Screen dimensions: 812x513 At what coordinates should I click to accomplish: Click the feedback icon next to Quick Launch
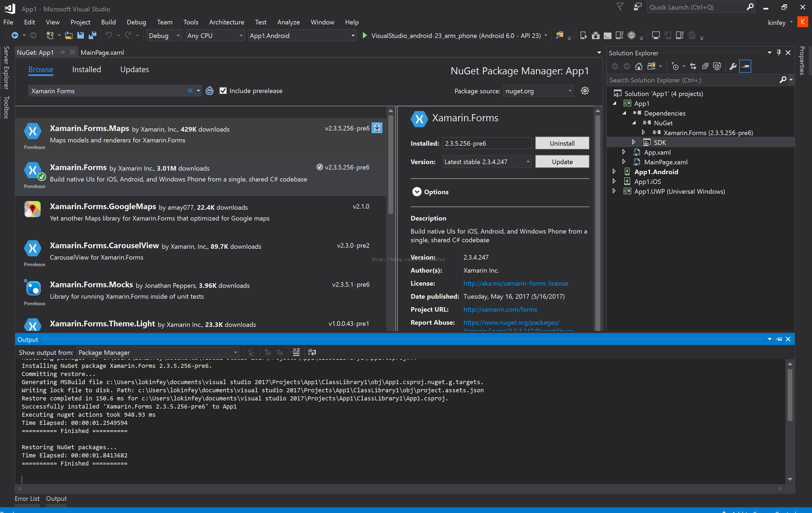tap(637, 7)
